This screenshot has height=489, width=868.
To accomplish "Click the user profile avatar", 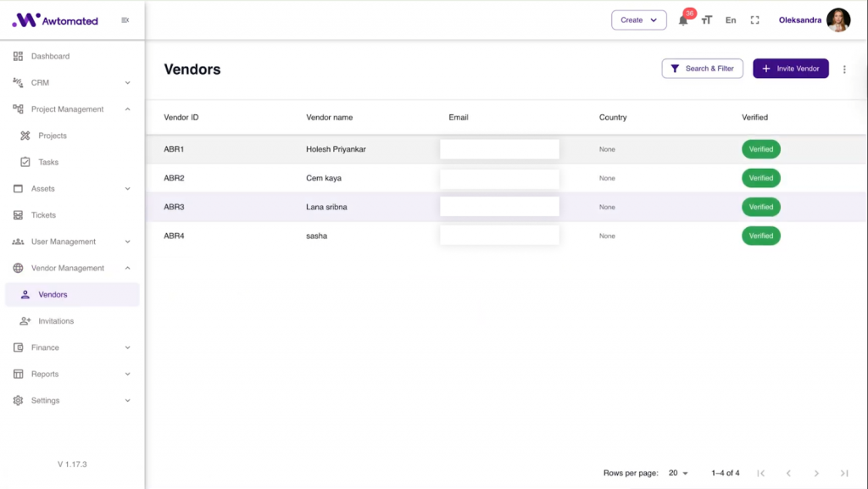I will [838, 20].
